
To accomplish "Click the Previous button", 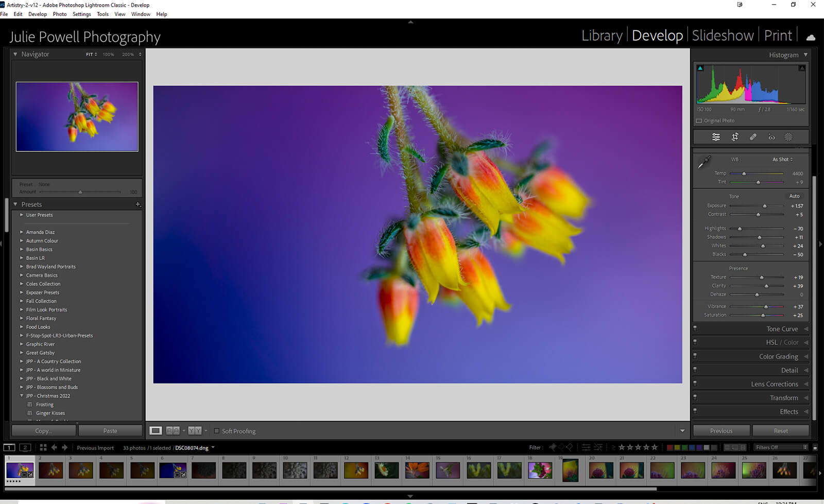I will click(720, 431).
